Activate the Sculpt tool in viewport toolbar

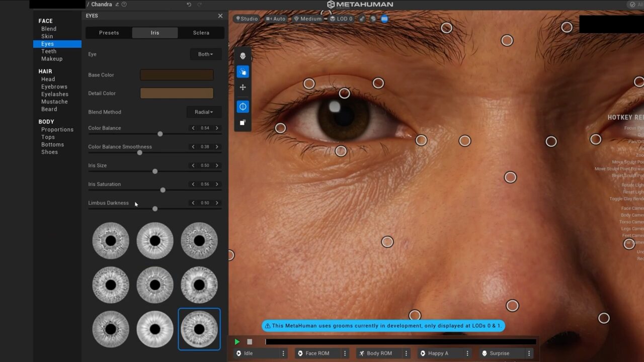click(243, 72)
